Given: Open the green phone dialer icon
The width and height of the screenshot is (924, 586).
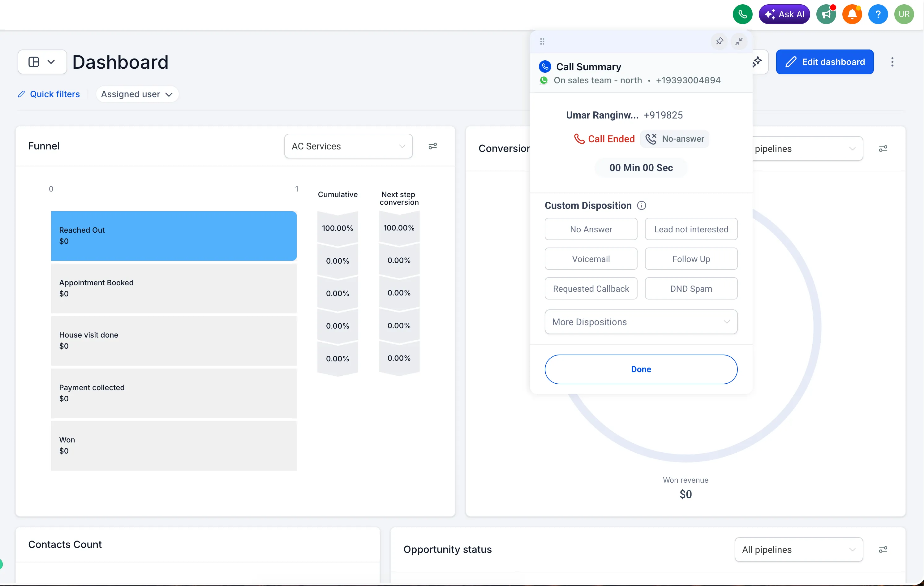Looking at the screenshot, I should 742,15.
